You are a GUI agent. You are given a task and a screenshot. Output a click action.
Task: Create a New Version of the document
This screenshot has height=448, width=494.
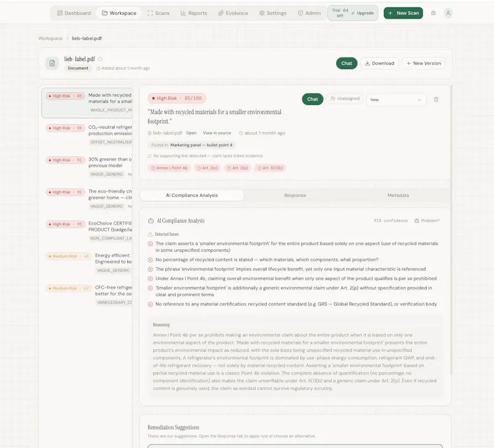pos(424,64)
